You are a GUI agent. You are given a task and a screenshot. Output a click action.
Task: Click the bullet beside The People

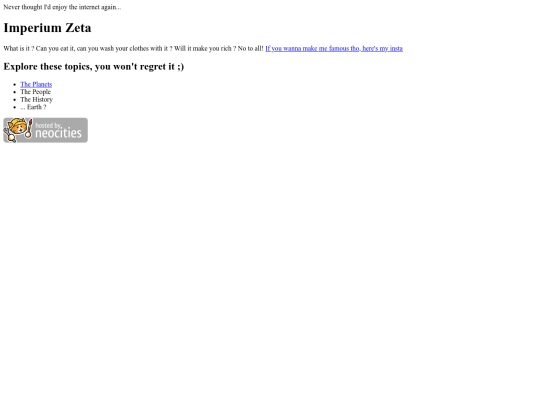click(x=14, y=92)
